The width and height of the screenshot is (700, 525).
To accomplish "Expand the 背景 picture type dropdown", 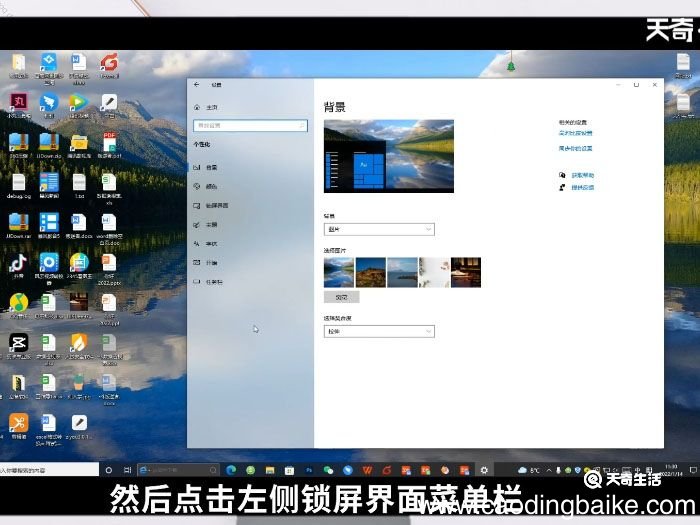I will click(x=379, y=229).
